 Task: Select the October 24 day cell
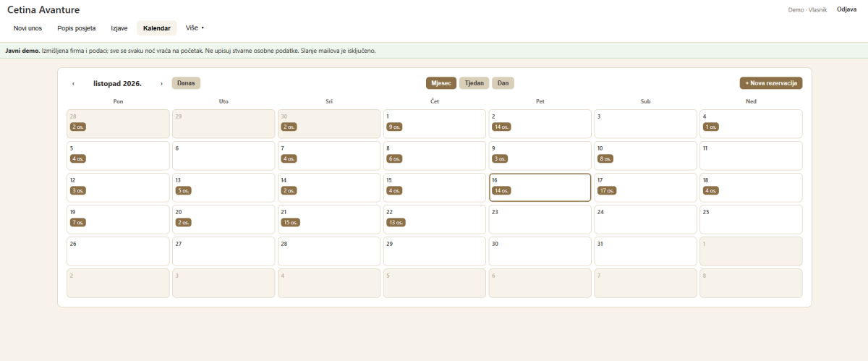point(646,219)
